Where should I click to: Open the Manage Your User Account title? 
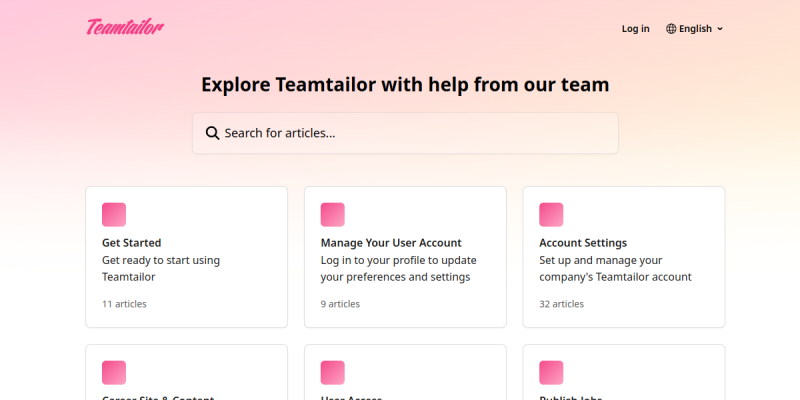point(391,243)
